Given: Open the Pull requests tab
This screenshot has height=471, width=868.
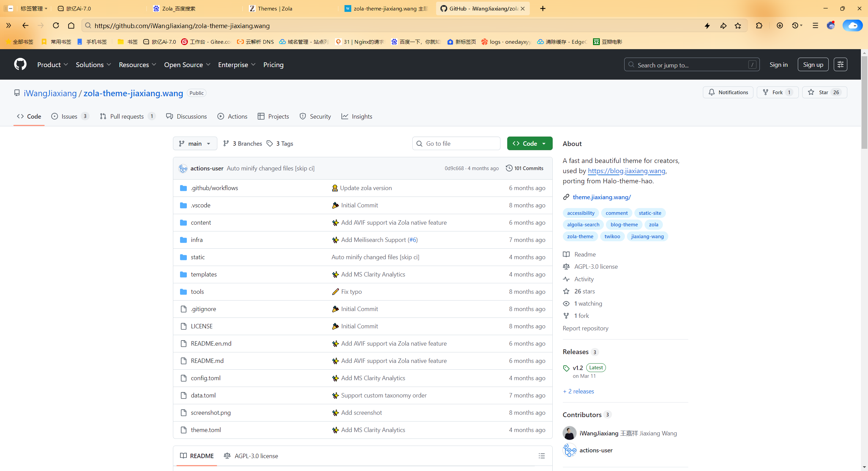Looking at the screenshot, I should pyautogui.click(x=128, y=116).
